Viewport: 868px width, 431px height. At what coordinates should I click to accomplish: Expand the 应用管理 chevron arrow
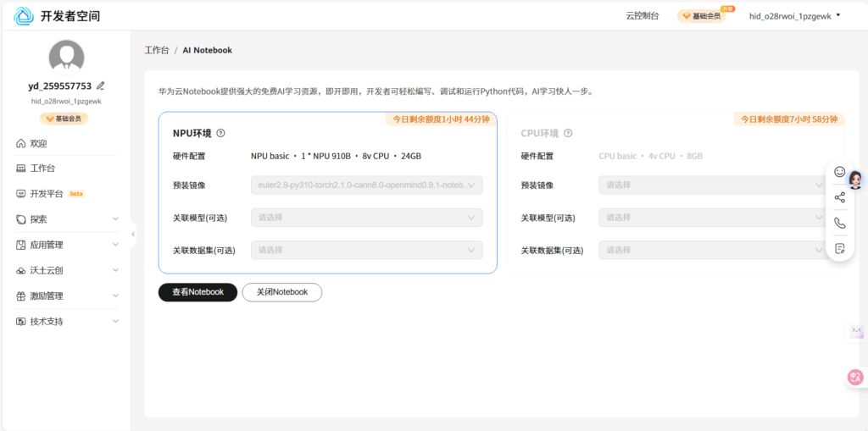pos(115,245)
